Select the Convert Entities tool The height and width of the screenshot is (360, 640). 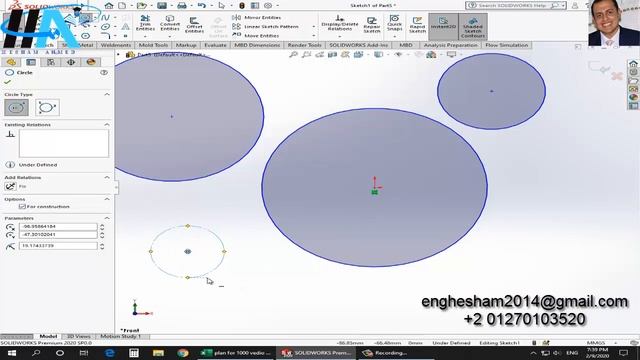point(170,23)
